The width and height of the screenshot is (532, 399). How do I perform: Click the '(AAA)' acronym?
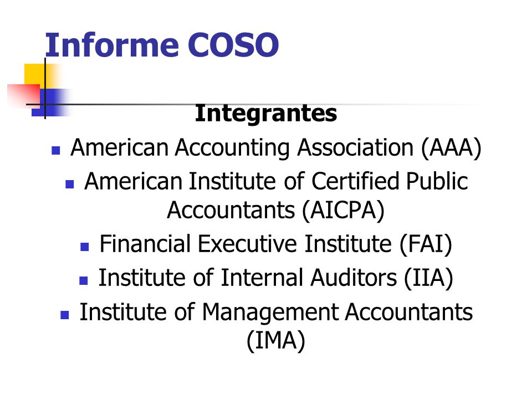(451, 148)
